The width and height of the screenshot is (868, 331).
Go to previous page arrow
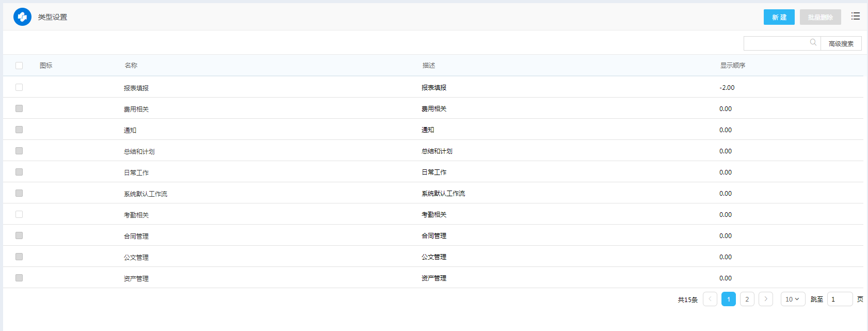pyautogui.click(x=710, y=299)
